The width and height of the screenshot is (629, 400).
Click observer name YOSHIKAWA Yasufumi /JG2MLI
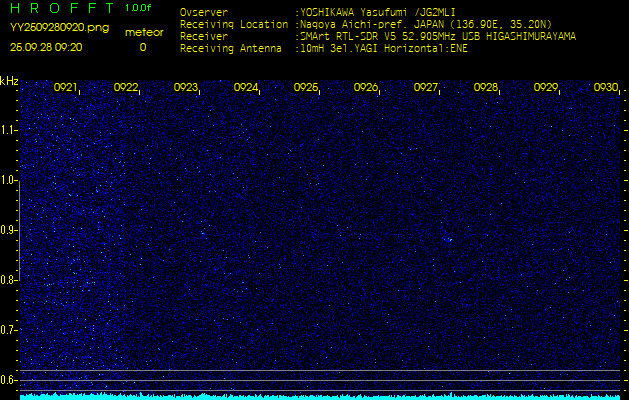[377, 12]
